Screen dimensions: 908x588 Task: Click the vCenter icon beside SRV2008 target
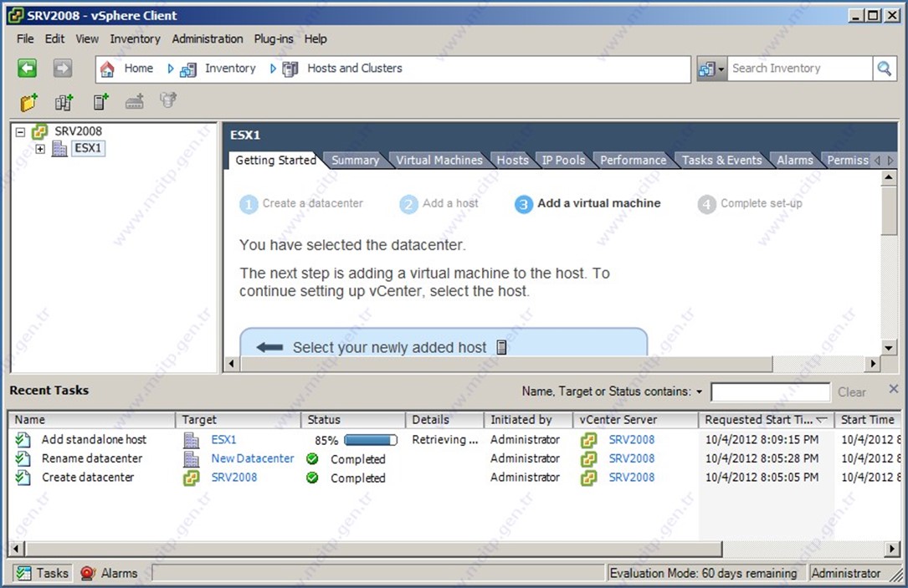coord(191,478)
